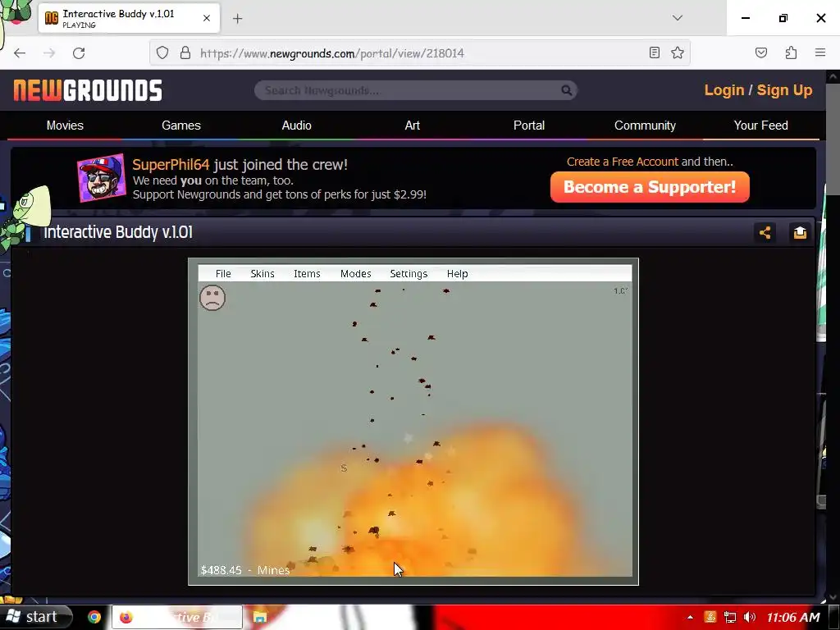The width and height of the screenshot is (840, 630).
Task: Open the Art navigation tab
Action: [413, 126]
